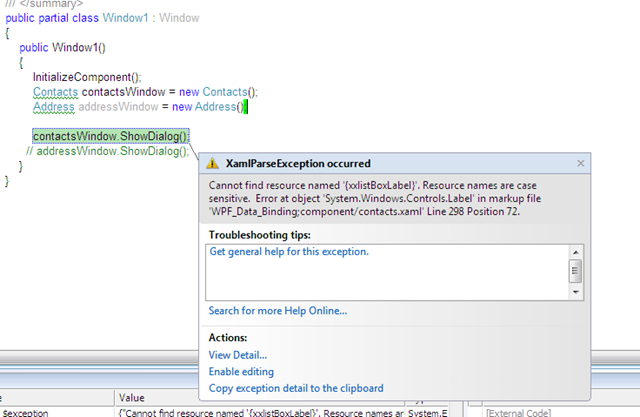
Task: Click '$exception' row name in locals panel
Action: tap(25, 413)
